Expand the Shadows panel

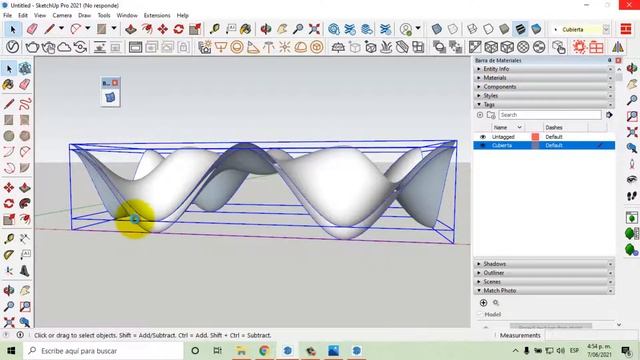tap(544, 264)
